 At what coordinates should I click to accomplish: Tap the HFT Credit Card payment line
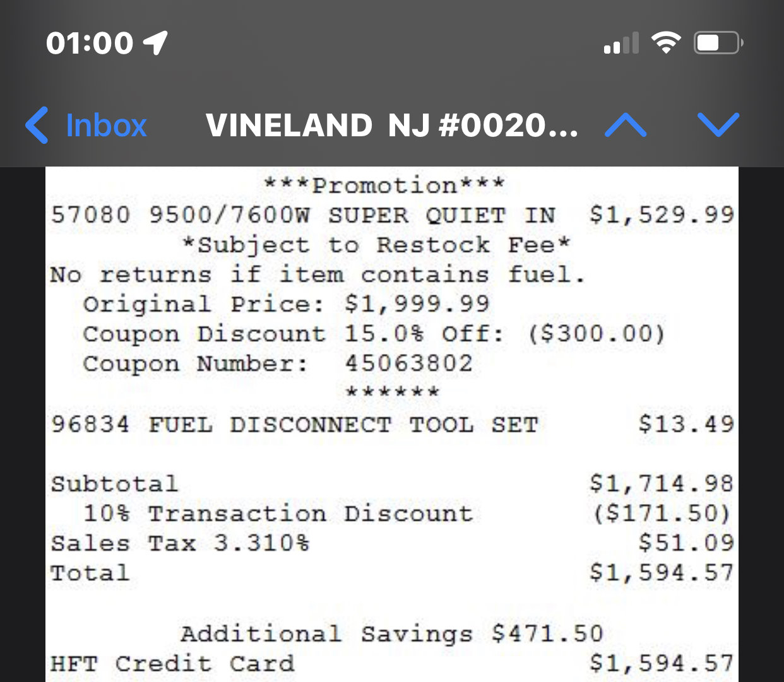(393, 664)
